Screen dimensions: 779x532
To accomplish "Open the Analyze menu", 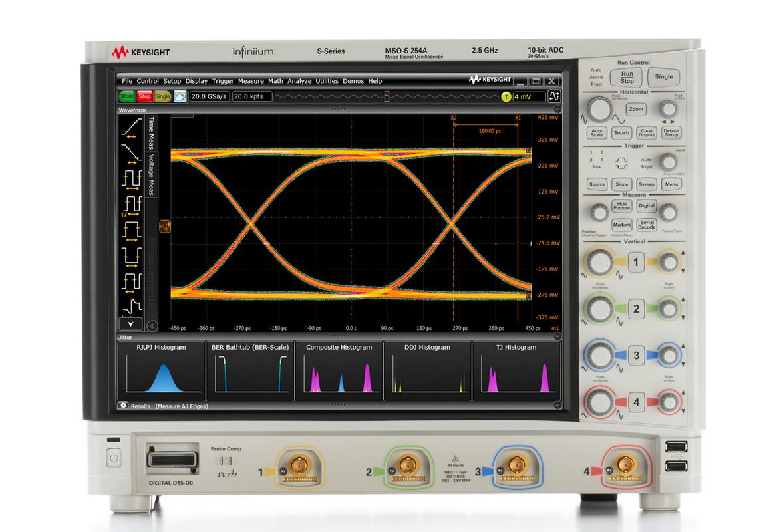I will (x=299, y=81).
